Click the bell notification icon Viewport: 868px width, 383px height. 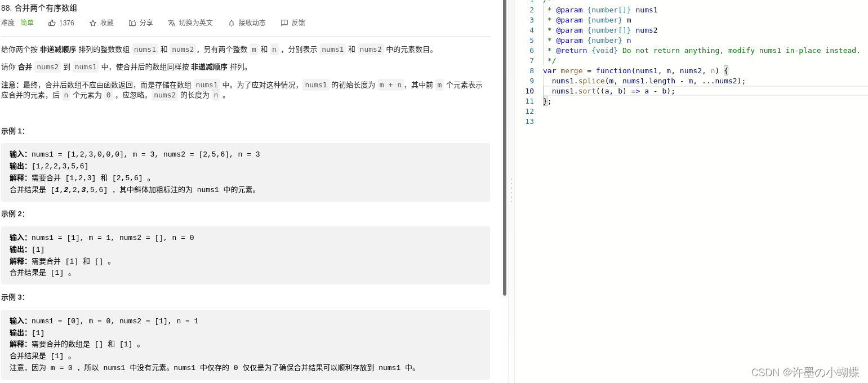tap(232, 23)
